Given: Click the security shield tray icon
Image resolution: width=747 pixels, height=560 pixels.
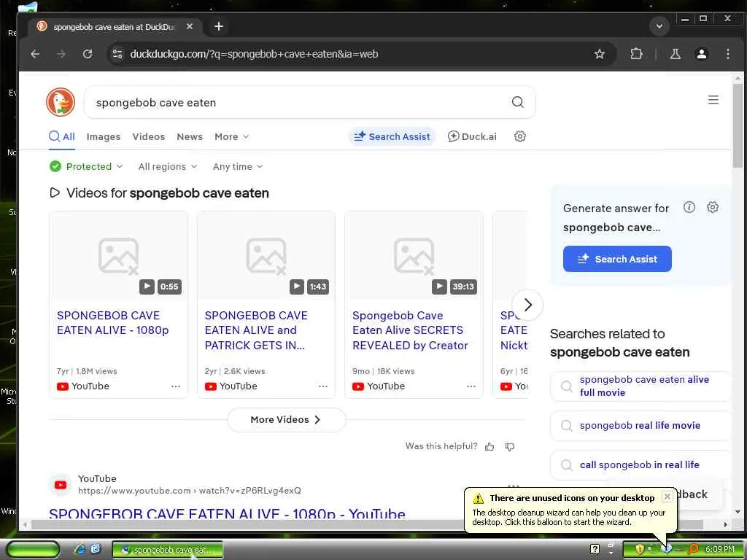Looking at the screenshot, I should 640,549.
